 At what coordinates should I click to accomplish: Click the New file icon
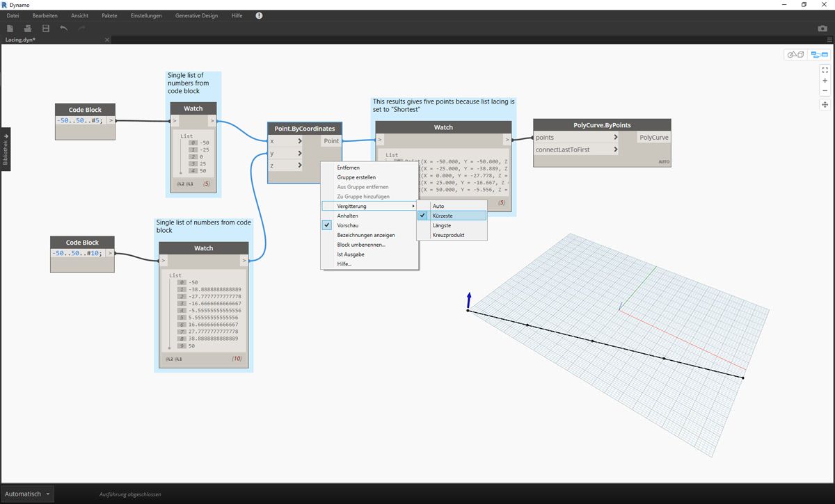pyautogui.click(x=10, y=29)
